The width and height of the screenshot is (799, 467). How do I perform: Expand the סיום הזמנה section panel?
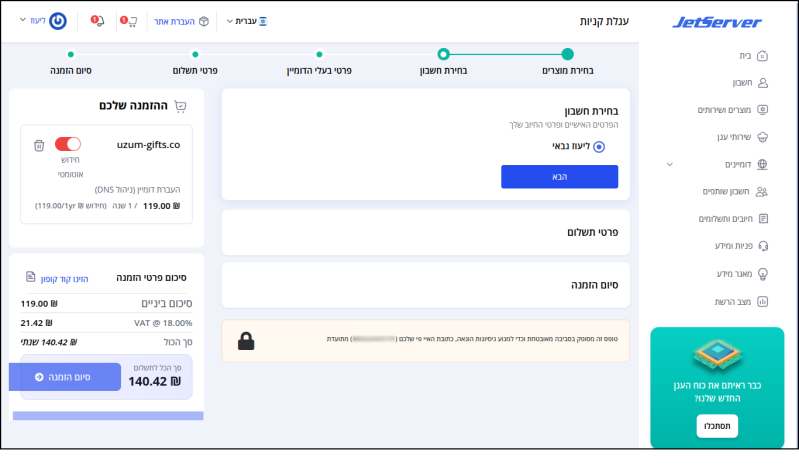425,285
